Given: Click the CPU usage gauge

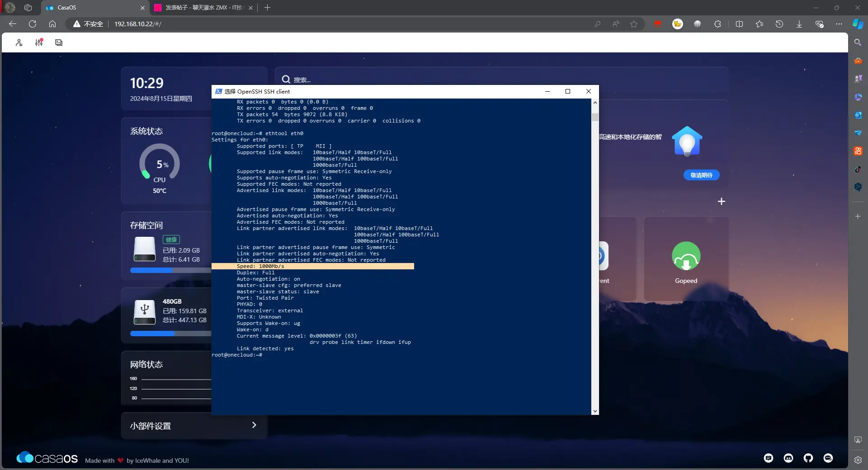Looking at the screenshot, I should point(159,164).
